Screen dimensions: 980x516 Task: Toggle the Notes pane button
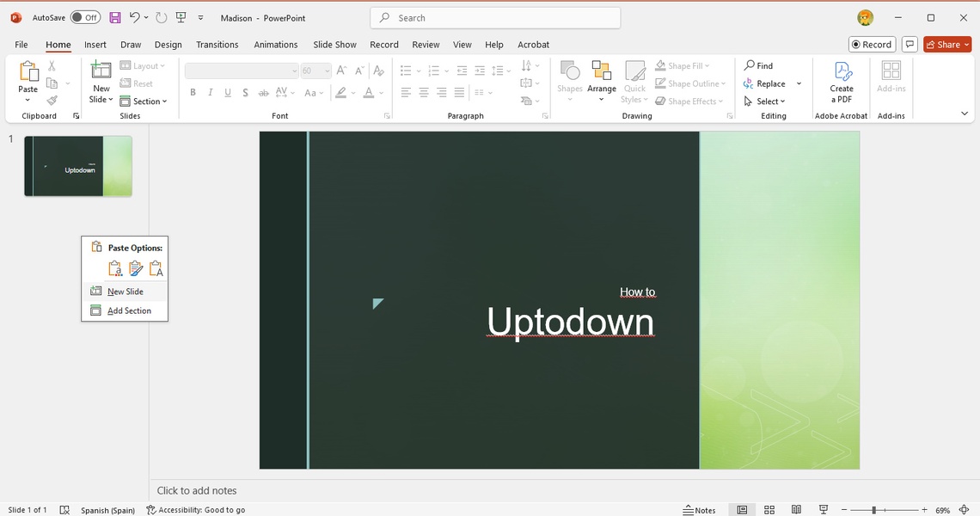(x=699, y=510)
